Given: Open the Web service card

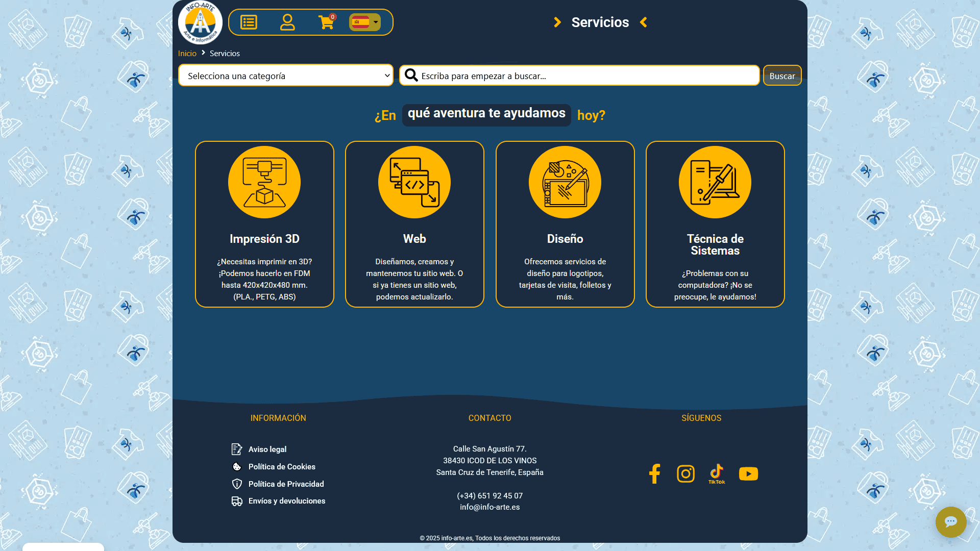Looking at the screenshot, I should coord(414,224).
